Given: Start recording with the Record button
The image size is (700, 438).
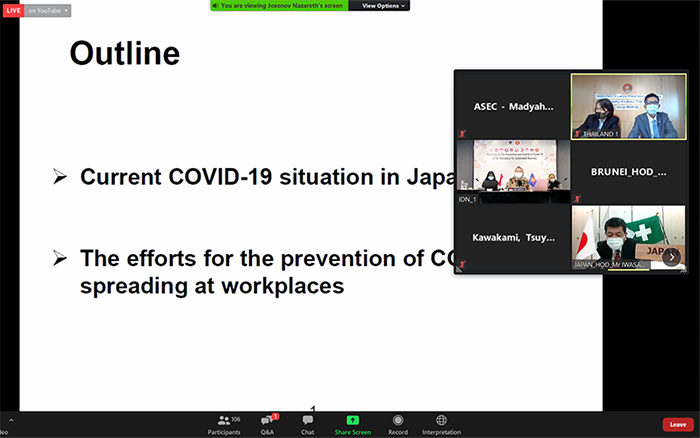Looking at the screenshot, I should 398,424.
